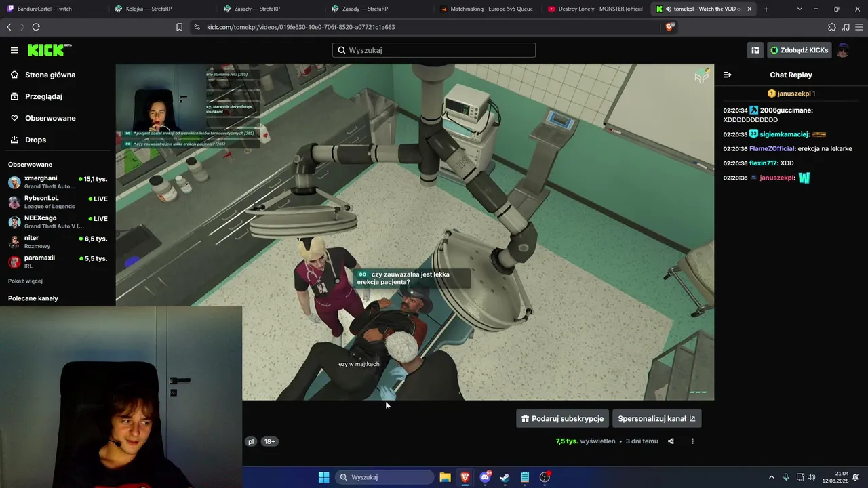Click flexin717 username in chat

click(x=763, y=163)
